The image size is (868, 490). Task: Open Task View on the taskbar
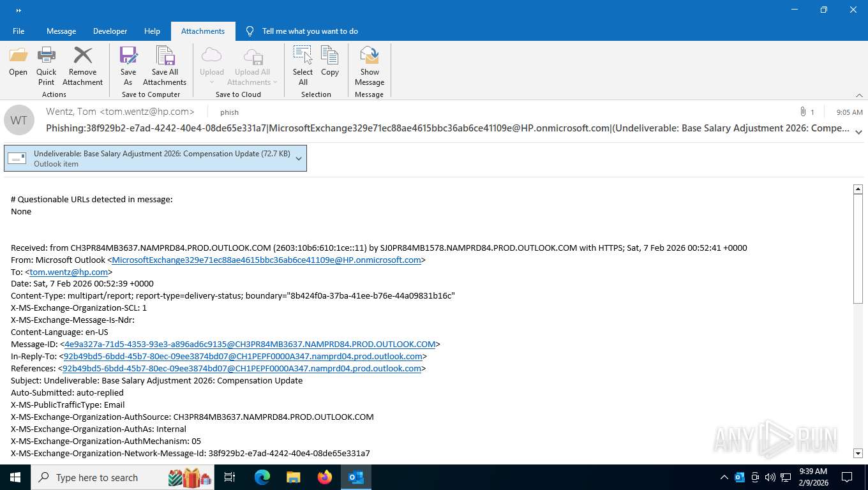pos(230,477)
